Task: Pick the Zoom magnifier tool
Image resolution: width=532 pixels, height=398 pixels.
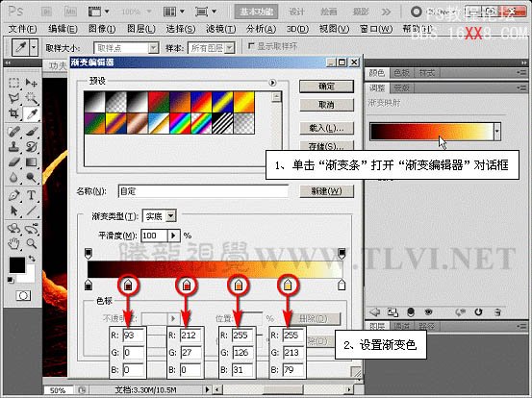Action: (x=31, y=243)
